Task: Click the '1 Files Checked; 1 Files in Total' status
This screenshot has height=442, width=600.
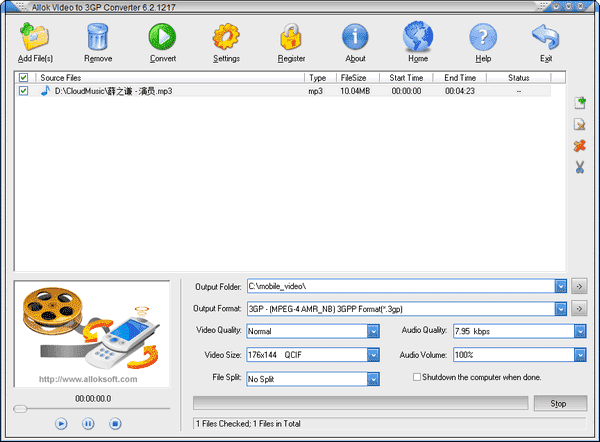Action: pos(248,424)
